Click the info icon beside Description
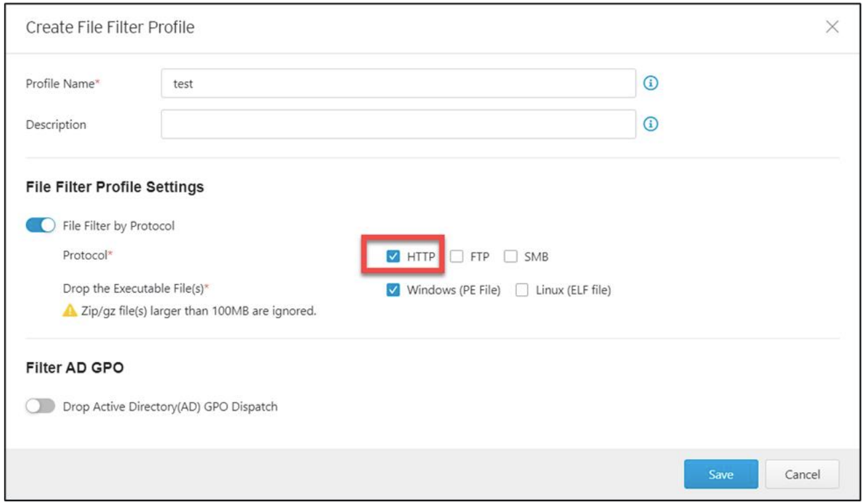 pyautogui.click(x=651, y=124)
